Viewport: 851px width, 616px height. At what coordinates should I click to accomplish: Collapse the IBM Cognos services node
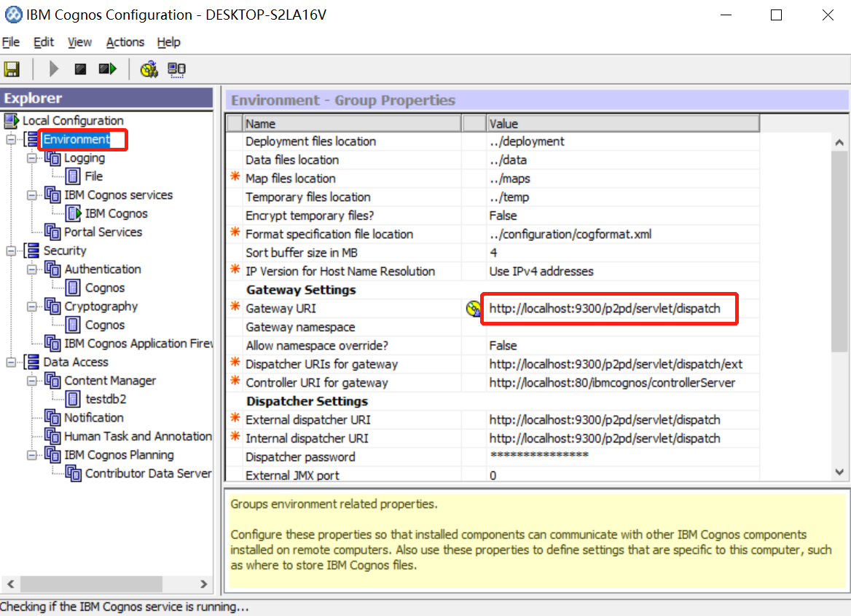[x=32, y=194]
